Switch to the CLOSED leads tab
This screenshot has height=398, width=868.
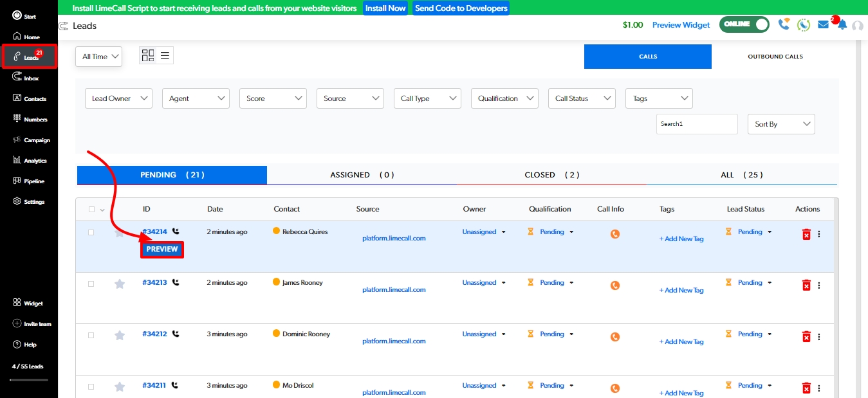pyautogui.click(x=551, y=175)
